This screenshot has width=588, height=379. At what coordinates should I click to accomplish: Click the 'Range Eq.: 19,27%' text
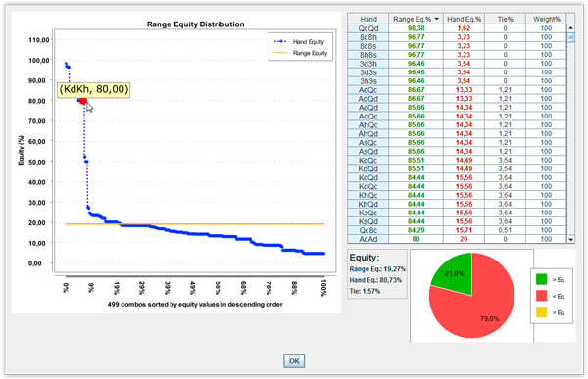click(x=377, y=269)
